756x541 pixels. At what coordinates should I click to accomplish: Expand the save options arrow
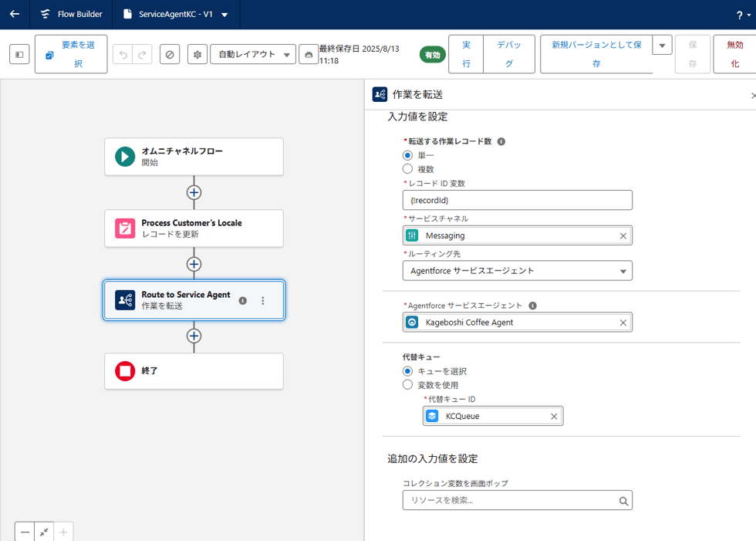point(663,46)
